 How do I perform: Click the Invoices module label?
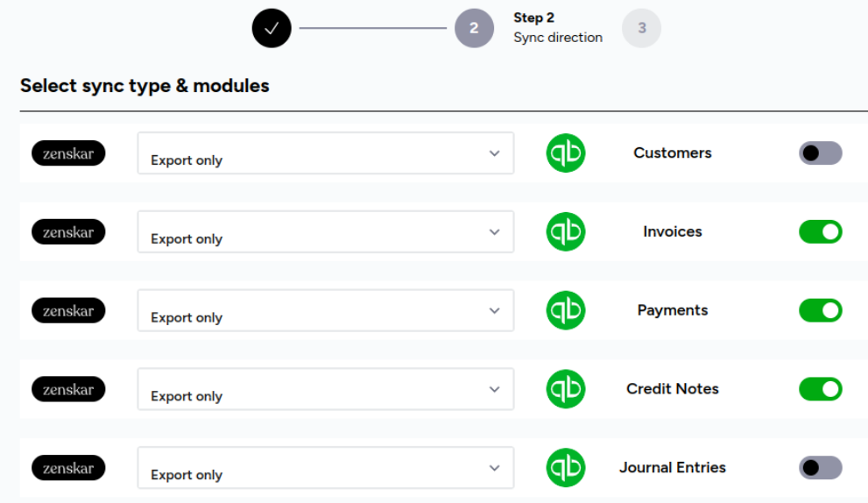[x=673, y=231]
